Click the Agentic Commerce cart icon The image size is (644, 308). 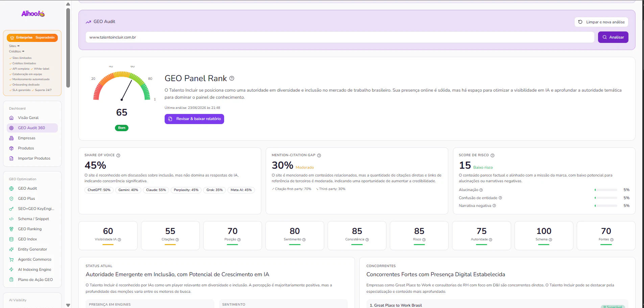click(11, 259)
